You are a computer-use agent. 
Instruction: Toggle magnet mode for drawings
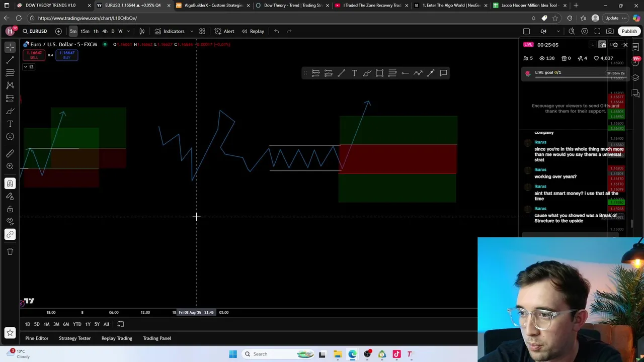click(10, 184)
